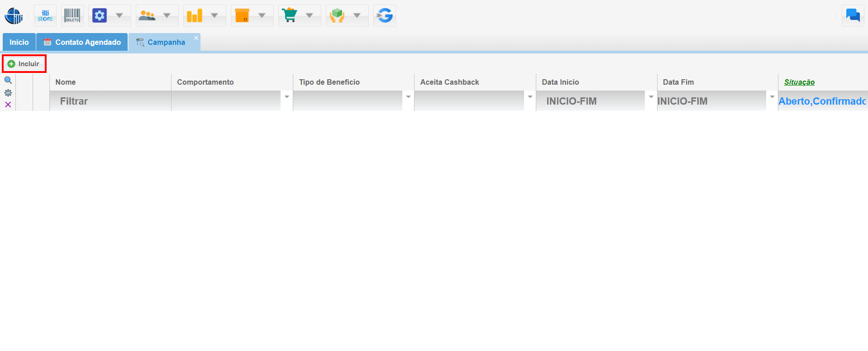This screenshot has width=868, height=351.
Task: Close the Campanha tab
Action: [196, 38]
